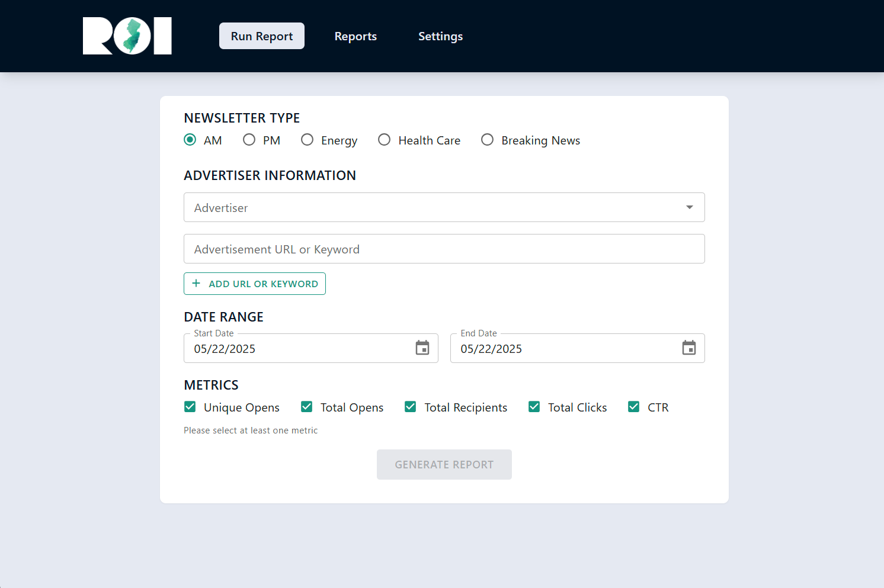884x588 pixels.
Task: Go to the Reports tab
Action: [x=355, y=36]
